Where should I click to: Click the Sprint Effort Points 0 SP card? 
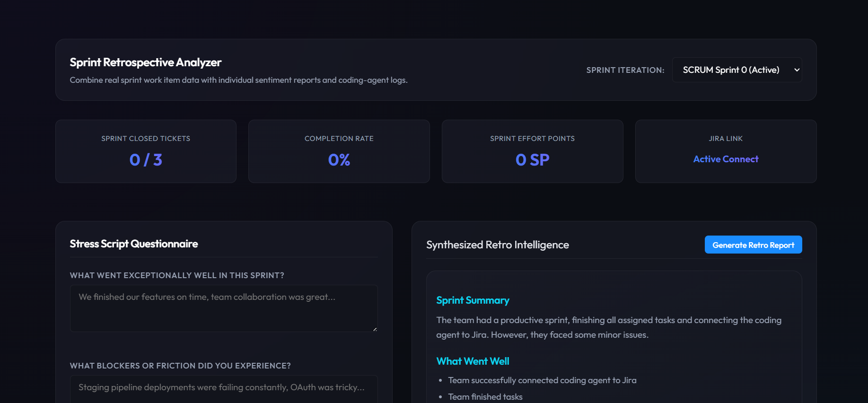[532, 151]
